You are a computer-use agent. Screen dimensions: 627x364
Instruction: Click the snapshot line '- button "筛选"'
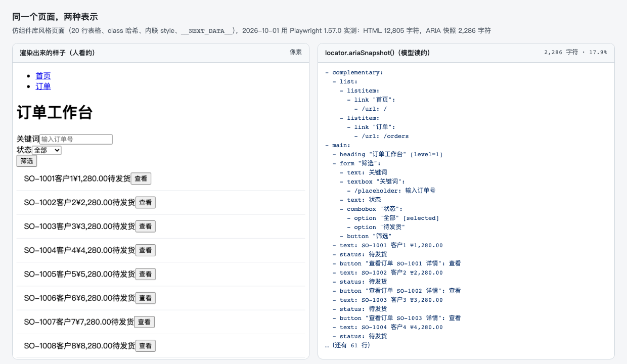pyautogui.click(x=366, y=236)
